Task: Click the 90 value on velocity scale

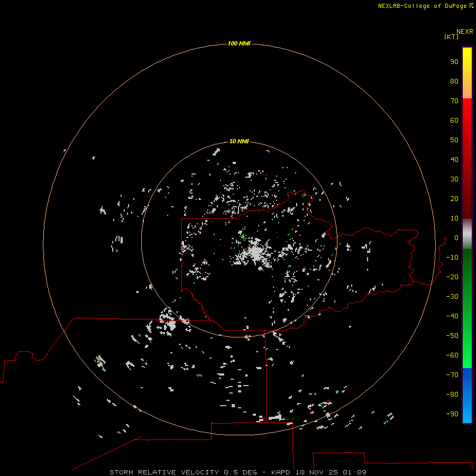Action: pyautogui.click(x=454, y=62)
